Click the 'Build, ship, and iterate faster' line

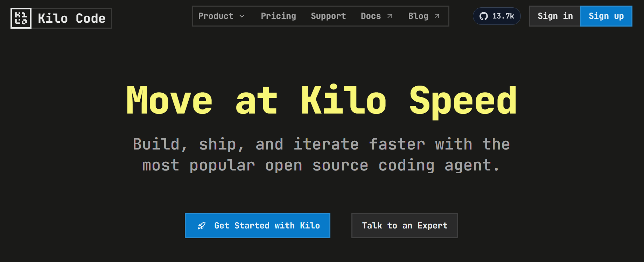tap(321, 144)
